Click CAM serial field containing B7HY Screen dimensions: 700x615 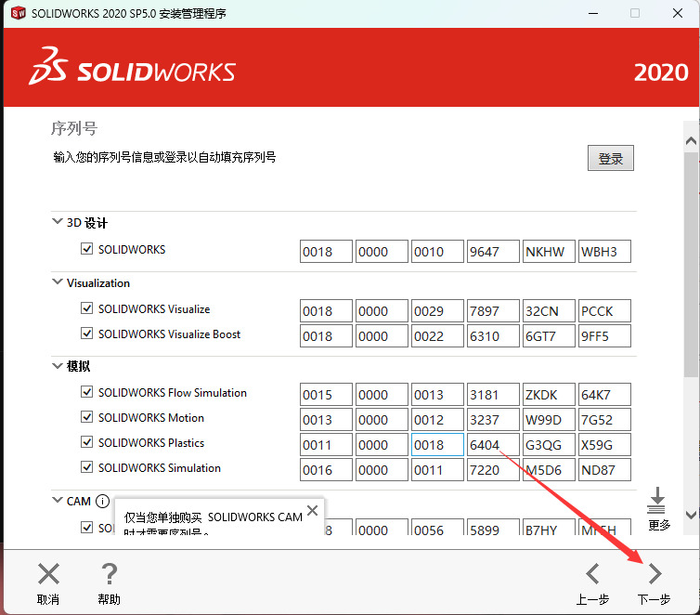(x=549, y=527)
